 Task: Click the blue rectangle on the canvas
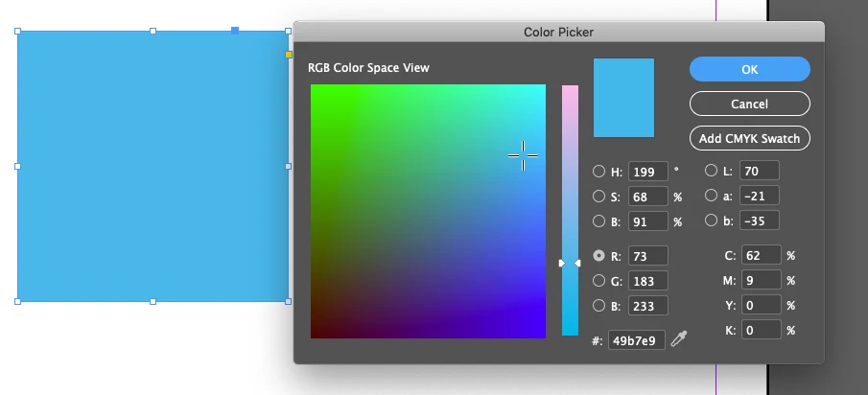coord(152,166)
